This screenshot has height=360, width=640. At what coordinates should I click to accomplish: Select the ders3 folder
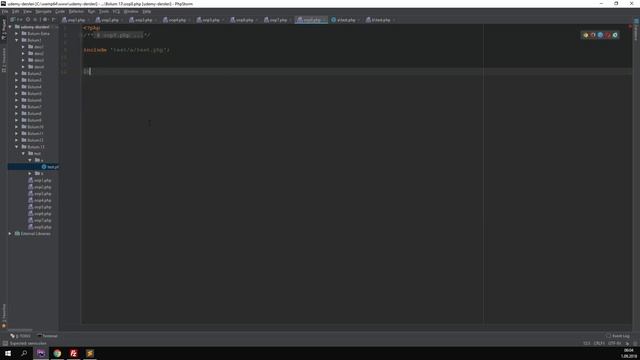[x=36, y=60]
